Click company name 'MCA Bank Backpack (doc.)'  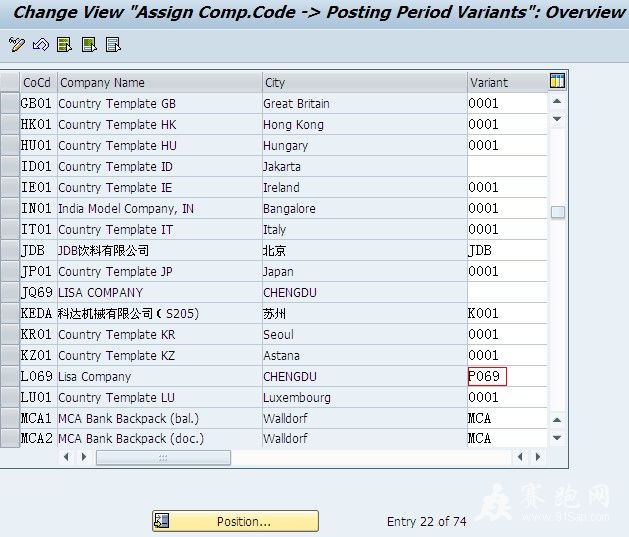tap(131, 438)
